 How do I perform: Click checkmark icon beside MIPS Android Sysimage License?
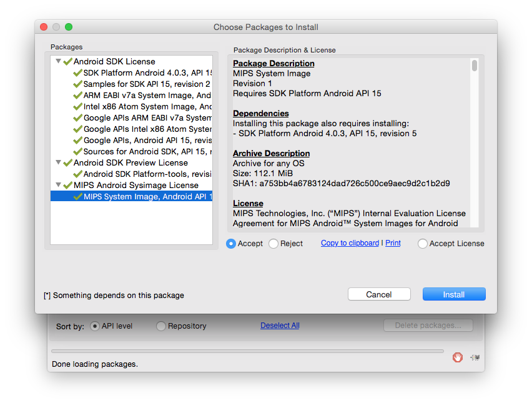point(68,185)
